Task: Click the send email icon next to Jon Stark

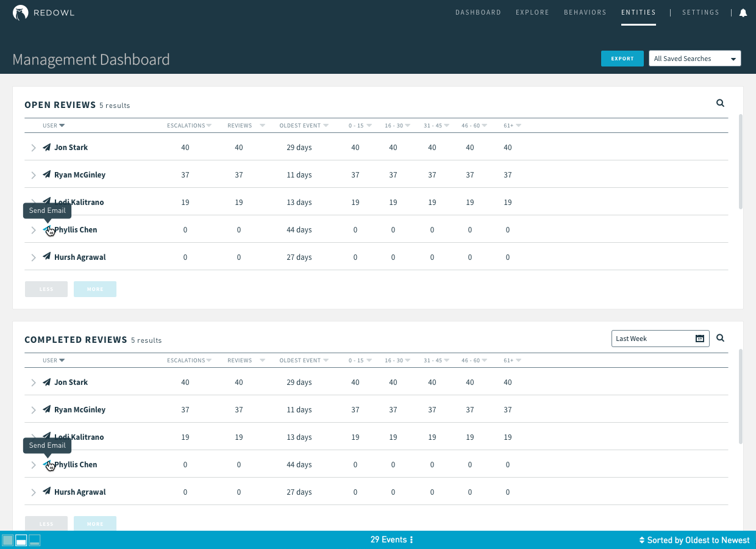Action: click(46, 147)
